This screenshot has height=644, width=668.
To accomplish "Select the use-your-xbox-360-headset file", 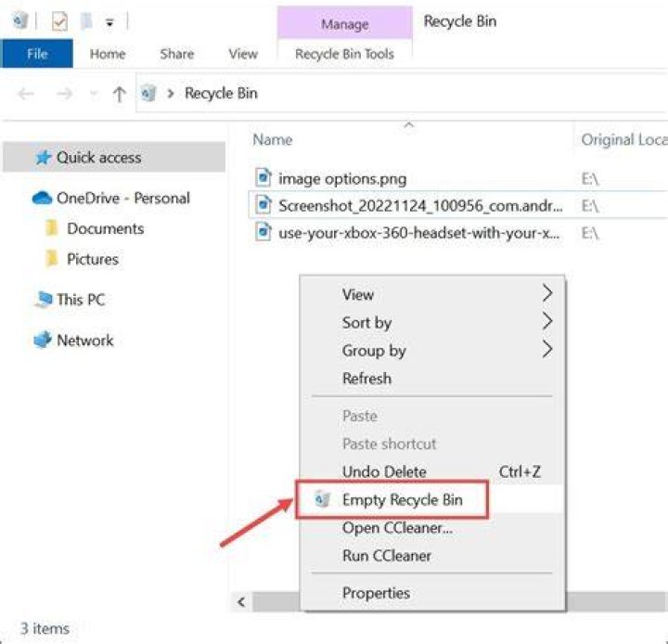I will 419,233.
